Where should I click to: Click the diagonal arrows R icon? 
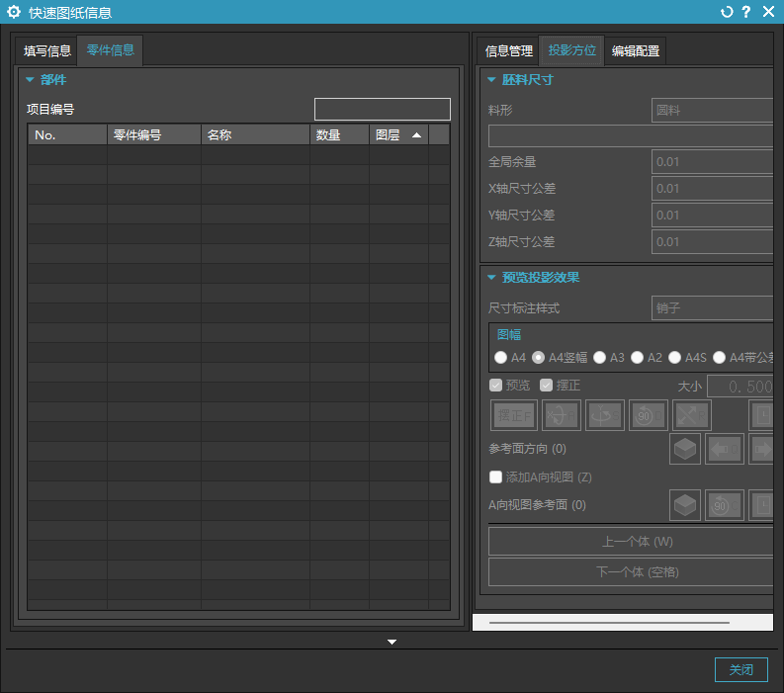click(692, 415)
